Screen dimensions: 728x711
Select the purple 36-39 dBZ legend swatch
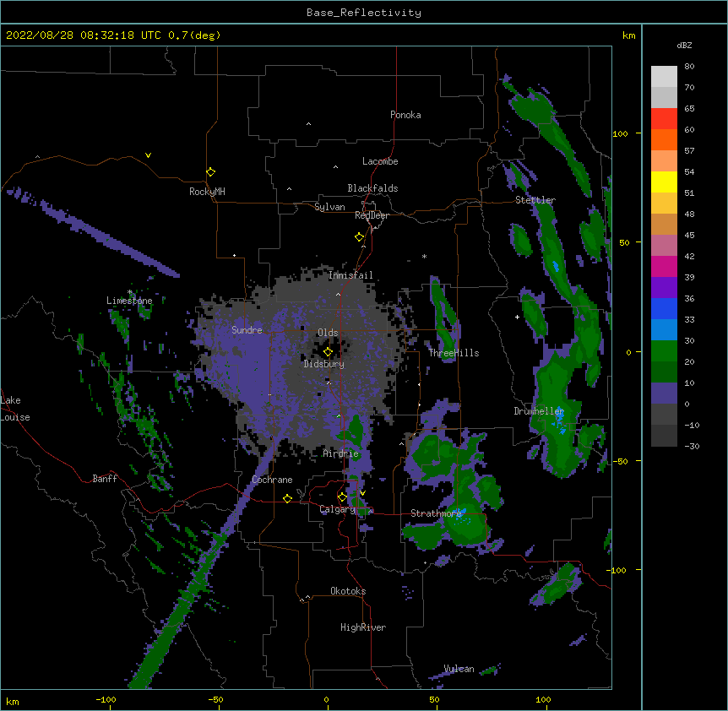coord(664,287)
